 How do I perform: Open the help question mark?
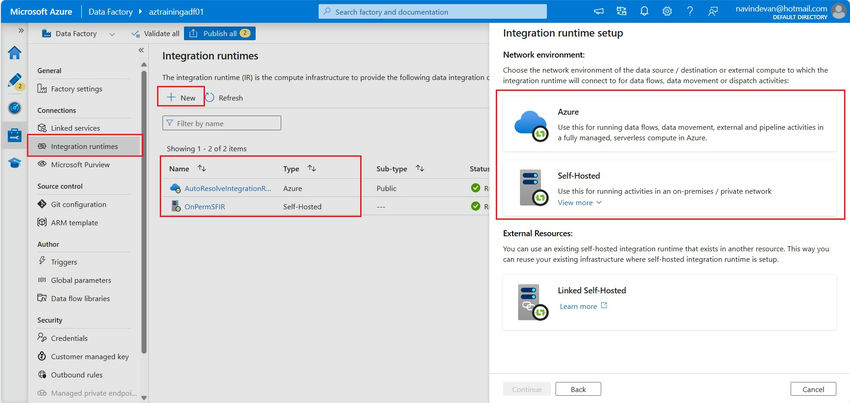tap(690, 11)
